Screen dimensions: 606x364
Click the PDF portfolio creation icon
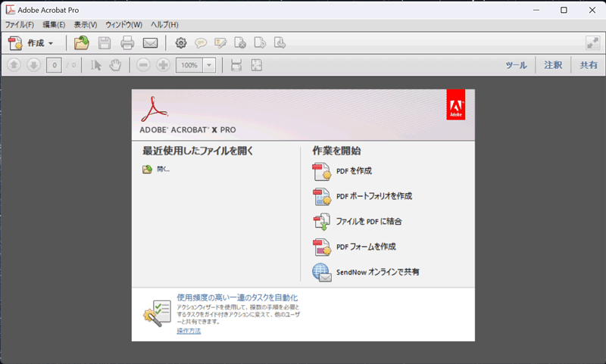pos(322,197)
